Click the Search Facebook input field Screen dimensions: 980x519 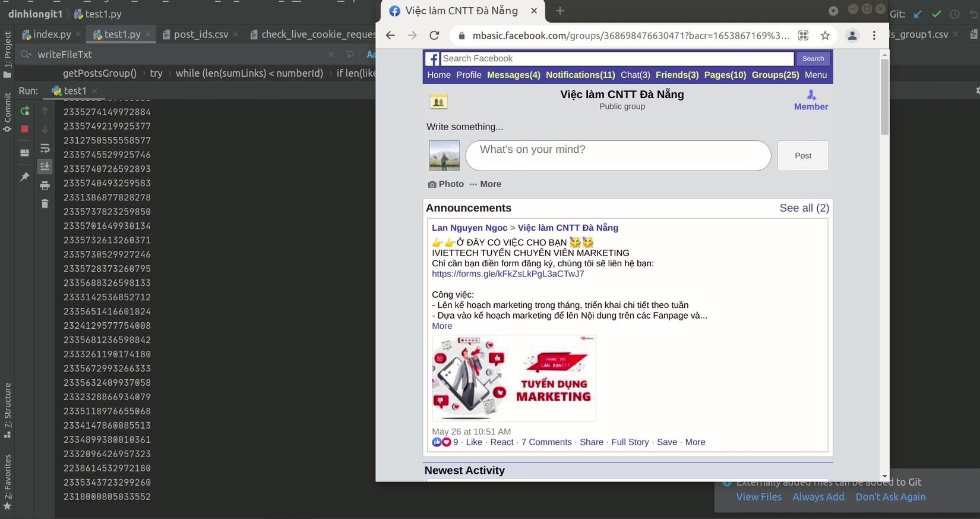coord(617,58)
